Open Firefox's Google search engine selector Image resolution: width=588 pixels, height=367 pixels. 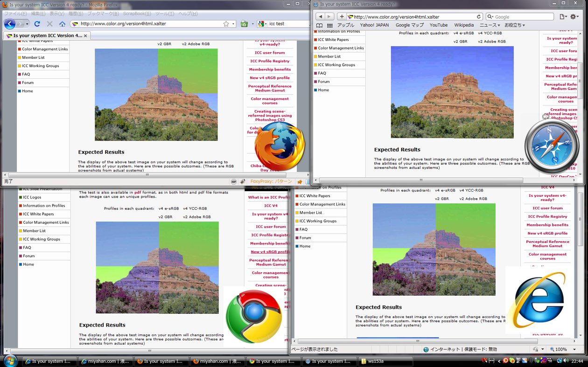(x=262, y=24)
